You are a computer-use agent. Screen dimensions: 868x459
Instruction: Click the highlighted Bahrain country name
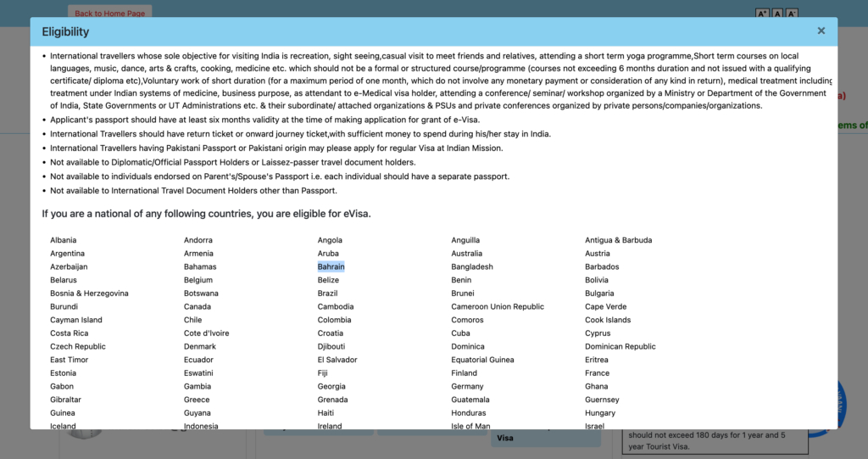click(x=331, y=266)
